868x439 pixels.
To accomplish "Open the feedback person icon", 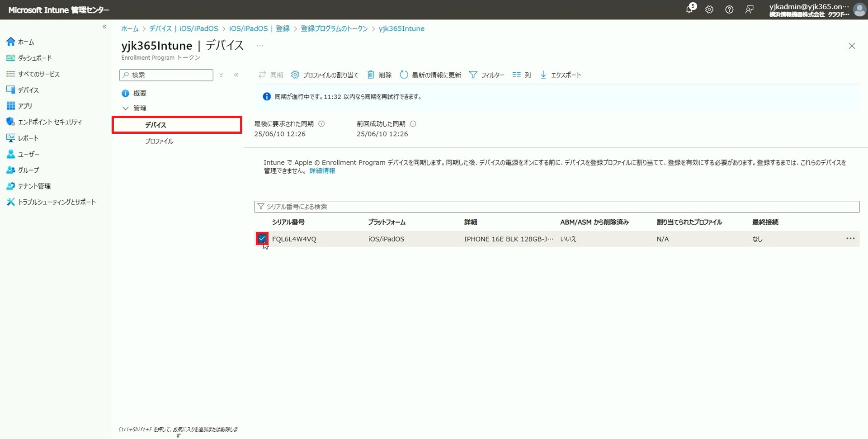I will pyautogui.click(x=749, y=9).
